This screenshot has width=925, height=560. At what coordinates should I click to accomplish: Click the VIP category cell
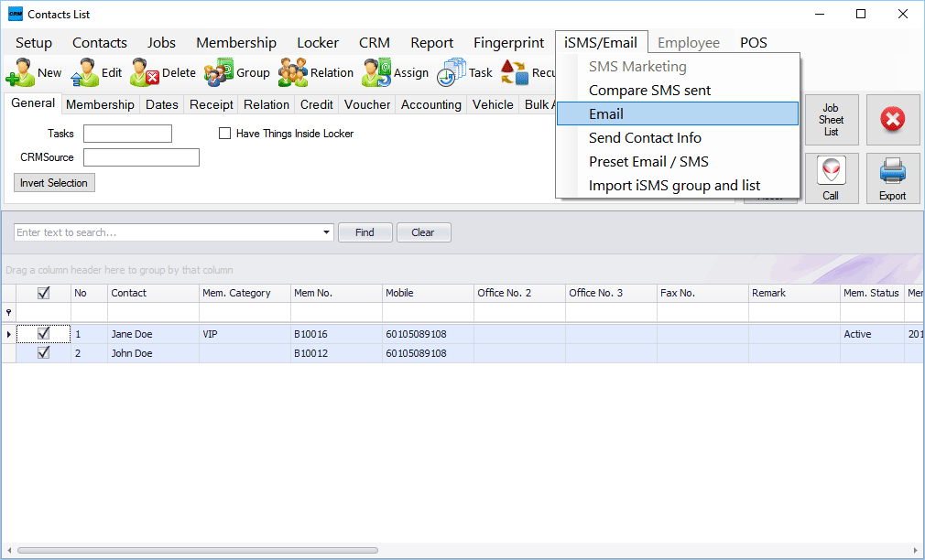(245, 334)
